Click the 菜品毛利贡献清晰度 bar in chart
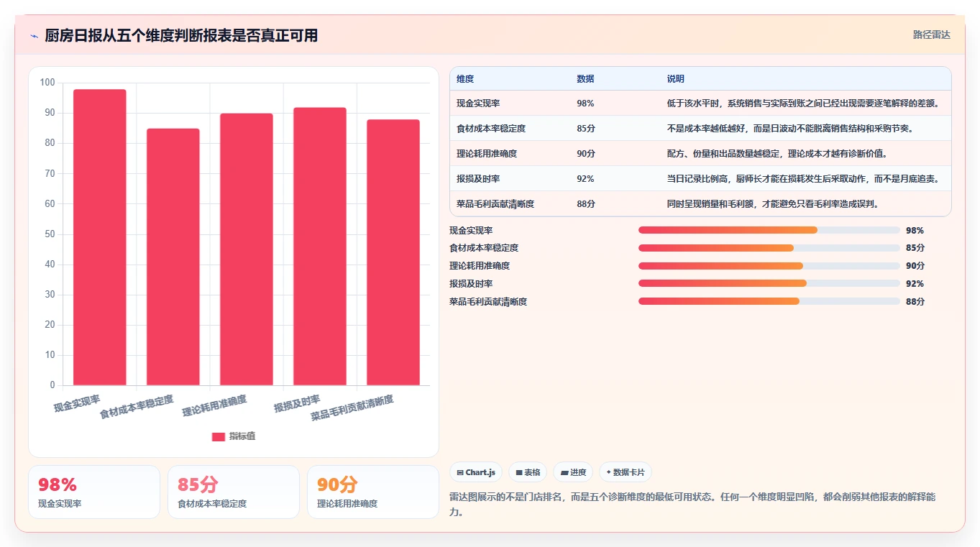 point(393,252)
